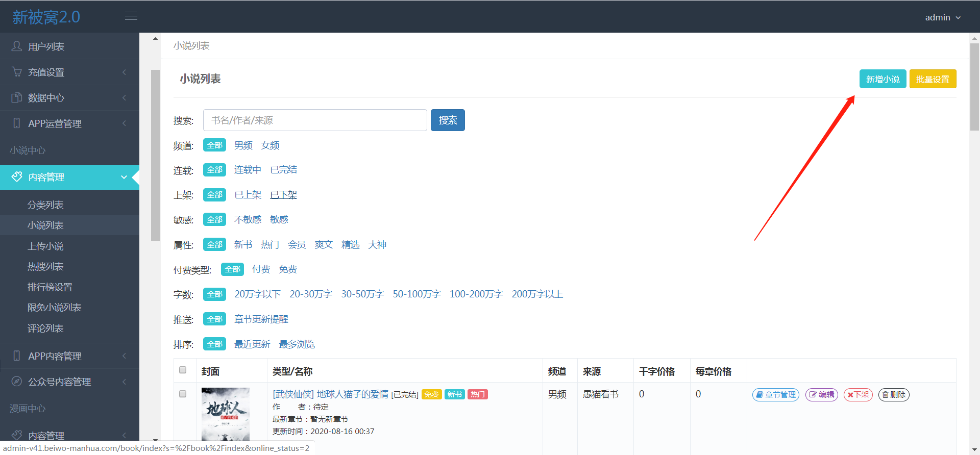
Task: Click the user icon beside 用户列表
Action: [17, 46]
